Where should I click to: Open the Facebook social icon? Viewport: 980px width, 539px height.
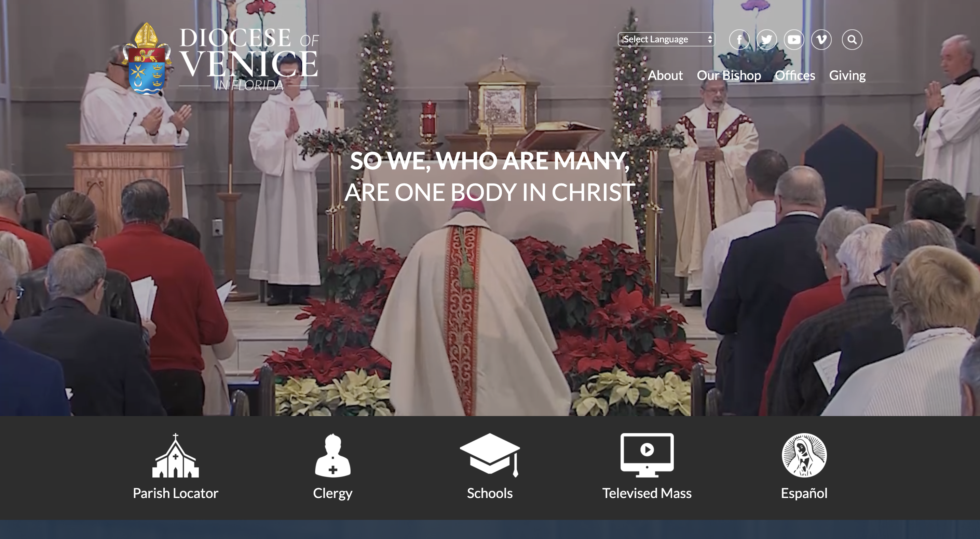pyautogui.click(x=739, y=40)
